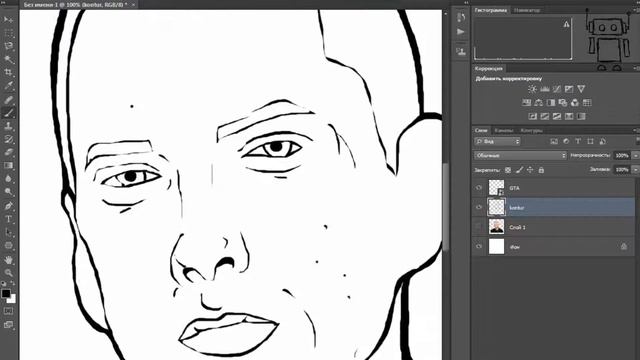The width and height of the screenshot is (640, 360).
Task: Select the Dodge tool
Action: click(x=8, y=192)
